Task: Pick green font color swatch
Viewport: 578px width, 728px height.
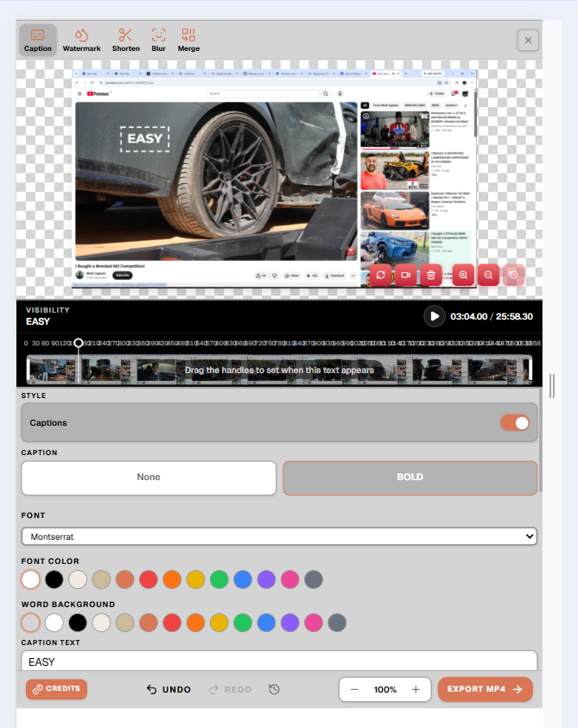Action: tap(219, 579)
